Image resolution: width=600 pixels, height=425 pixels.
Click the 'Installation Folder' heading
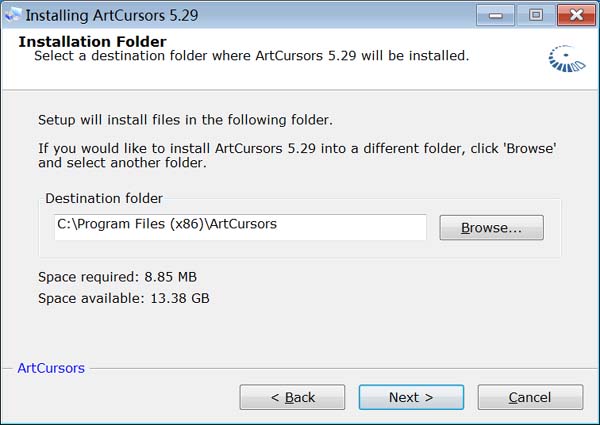pos(93,41)
